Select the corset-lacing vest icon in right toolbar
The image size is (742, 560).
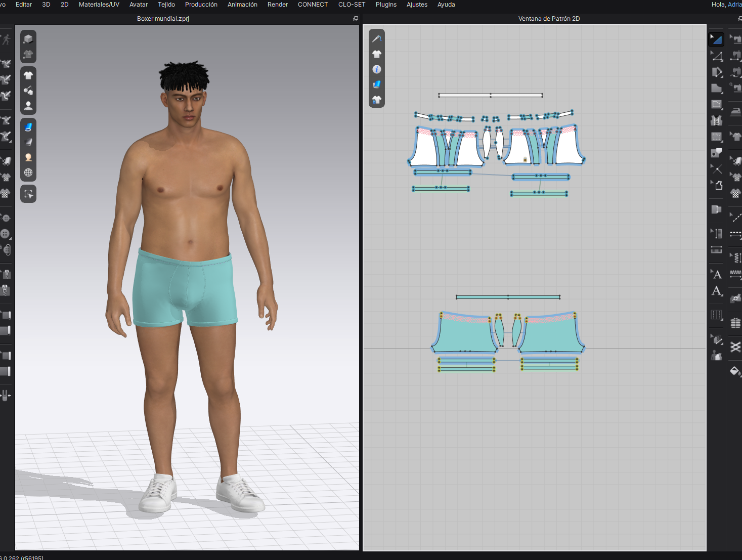[717, 120]
